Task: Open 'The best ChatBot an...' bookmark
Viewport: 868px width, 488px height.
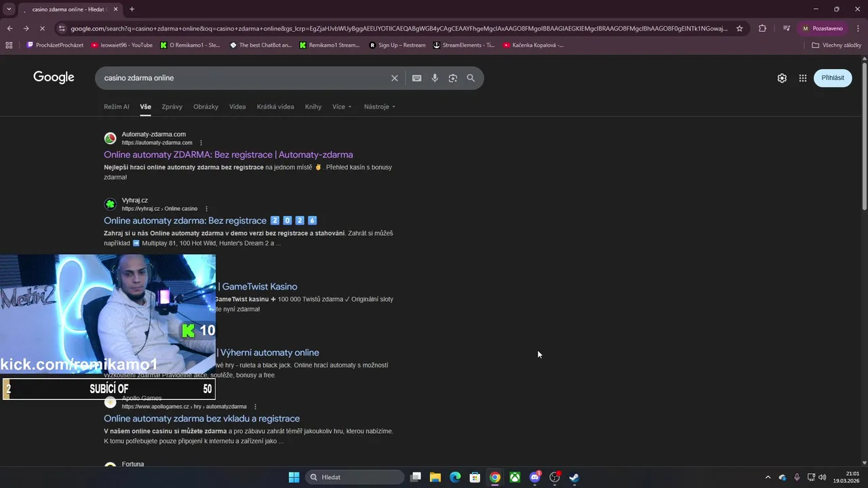Action: 260,45
